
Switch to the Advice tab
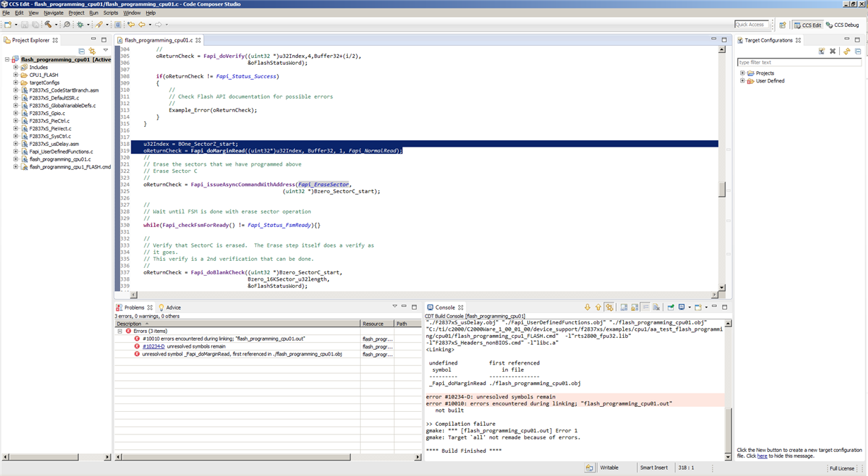pos(169,307)
